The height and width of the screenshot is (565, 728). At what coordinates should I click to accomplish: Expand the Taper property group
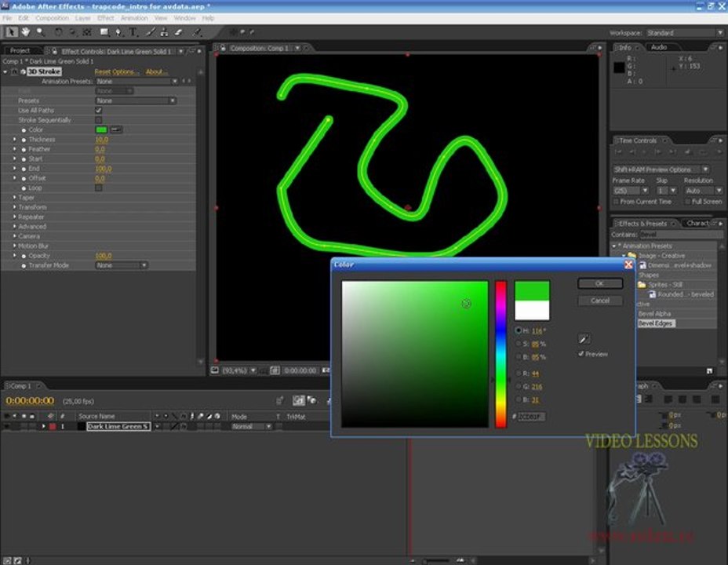click(14, 198)
